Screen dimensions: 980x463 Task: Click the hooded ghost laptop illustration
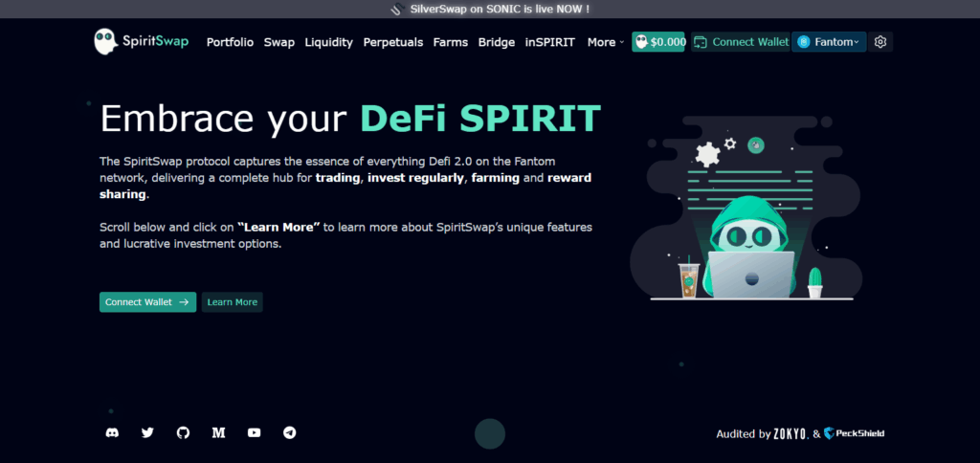point(746,209)
